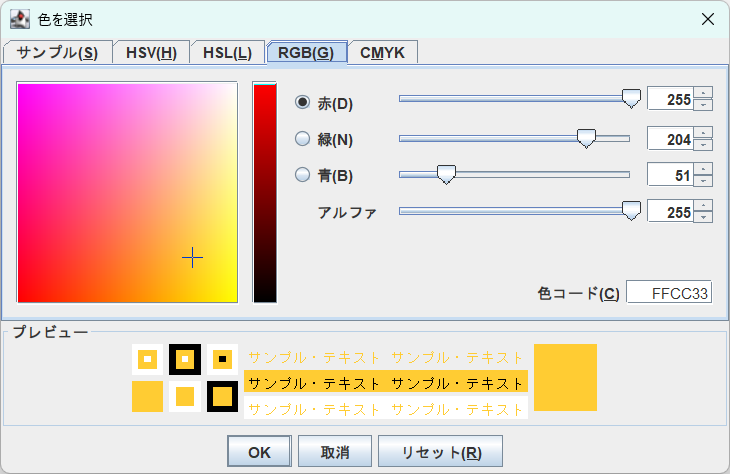
Task: Decrement the アルファ value spinner
Action: coord(703,217)
